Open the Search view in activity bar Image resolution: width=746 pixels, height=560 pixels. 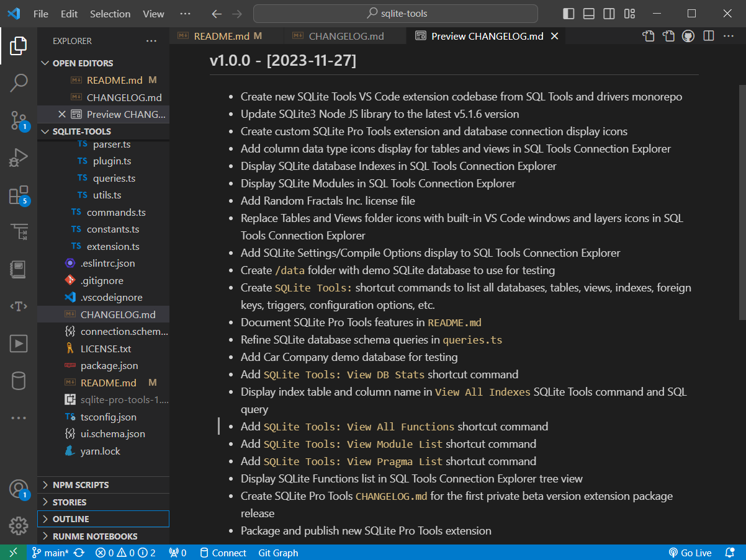click(x=19, y=82)
